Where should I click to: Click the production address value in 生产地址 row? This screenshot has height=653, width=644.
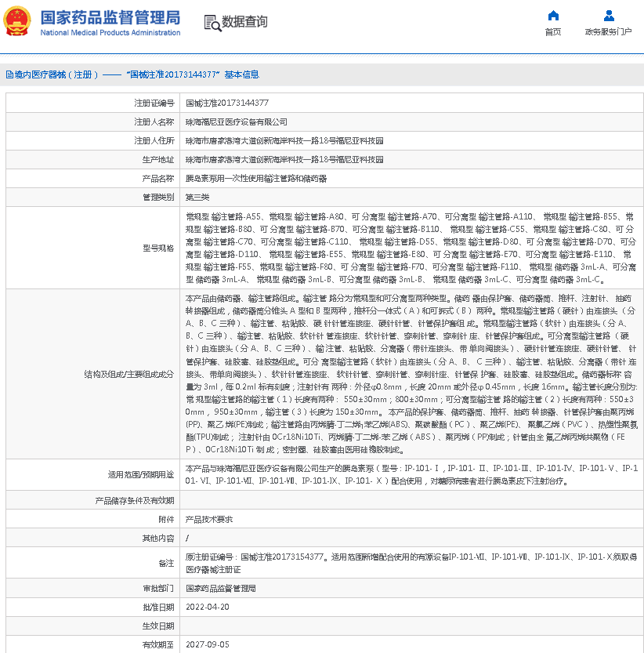[x=284, y=159]
